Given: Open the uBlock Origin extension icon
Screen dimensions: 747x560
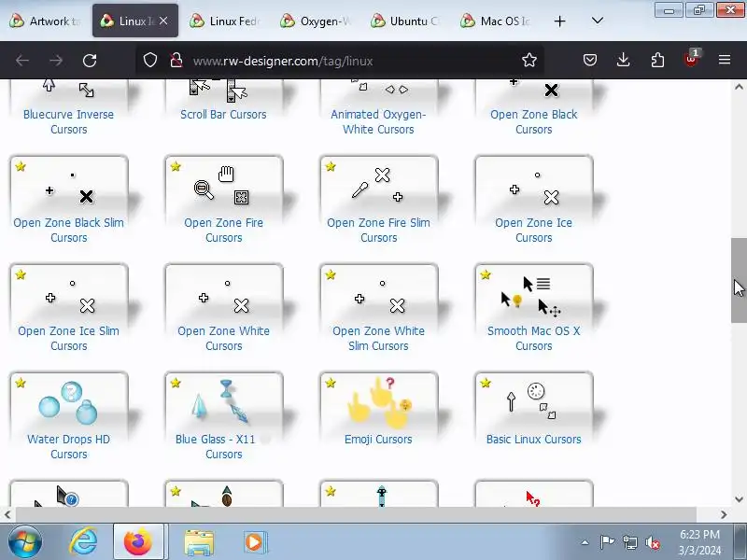Looking at the screenshot, I should [691, 59].
